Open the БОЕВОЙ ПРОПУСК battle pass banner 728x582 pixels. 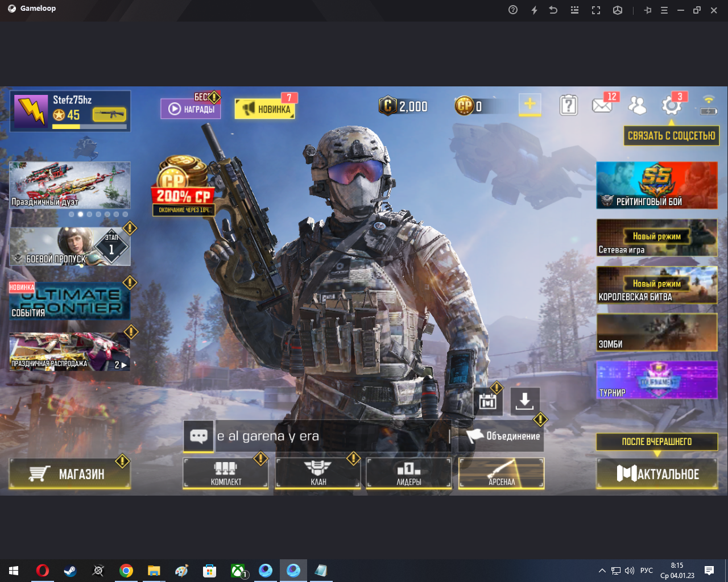pyautogui.click(x=70, y=247)
